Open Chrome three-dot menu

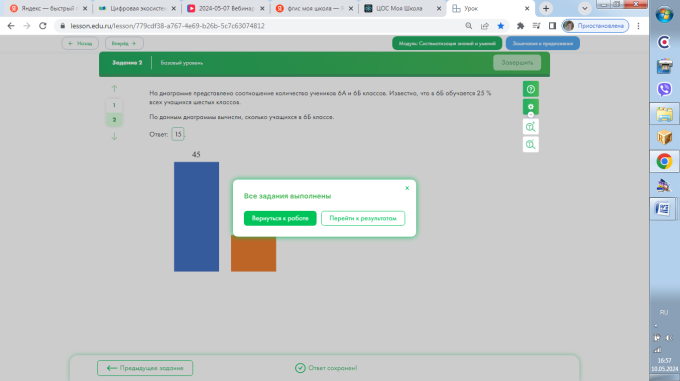coord(638,26)
